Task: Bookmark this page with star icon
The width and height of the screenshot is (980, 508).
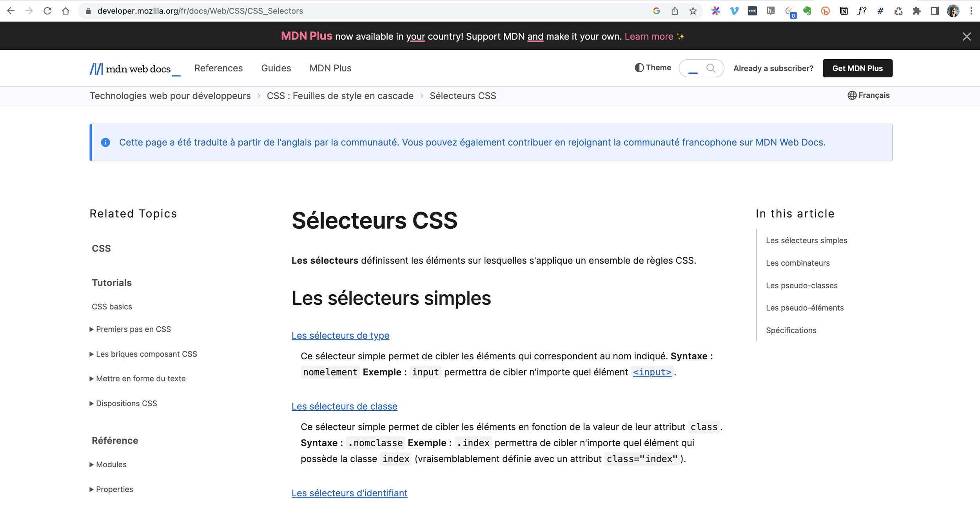Action: 693,11
